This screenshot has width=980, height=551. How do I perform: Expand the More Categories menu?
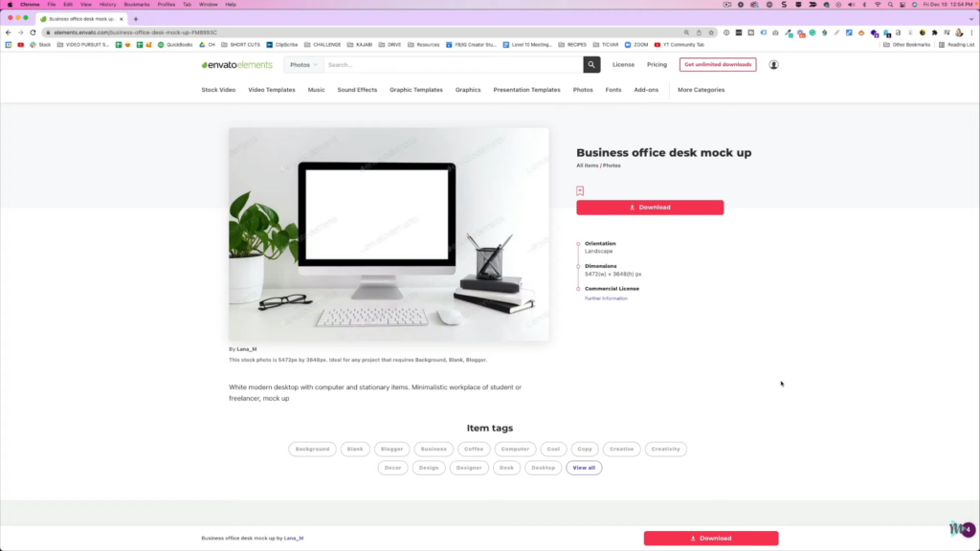coord(702,90)
